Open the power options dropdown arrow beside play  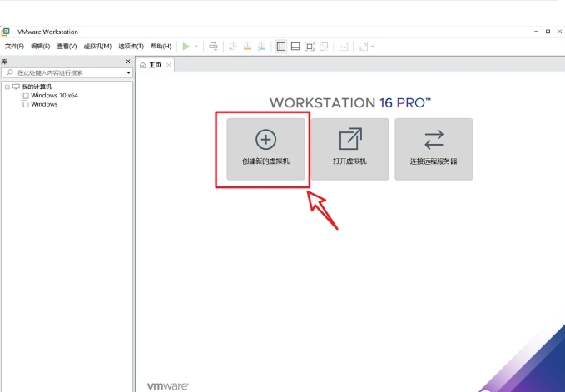196,47
